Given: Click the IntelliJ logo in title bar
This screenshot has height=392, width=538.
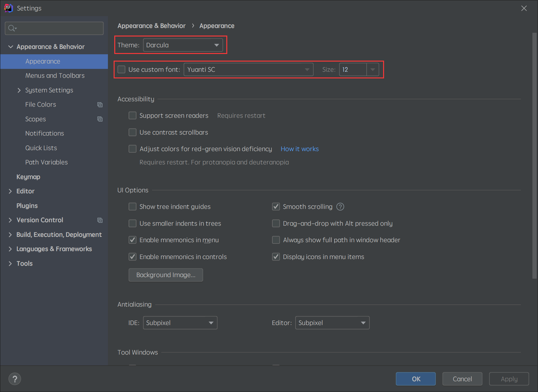Looking at the screenshot, I should click(8, 8).
